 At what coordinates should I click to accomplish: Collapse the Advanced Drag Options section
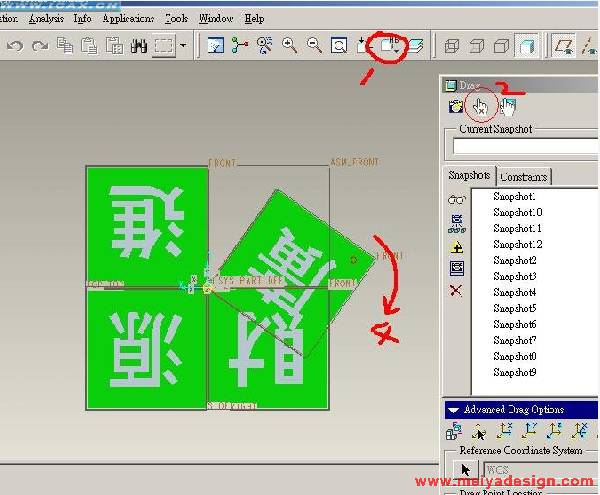point(453,410)
